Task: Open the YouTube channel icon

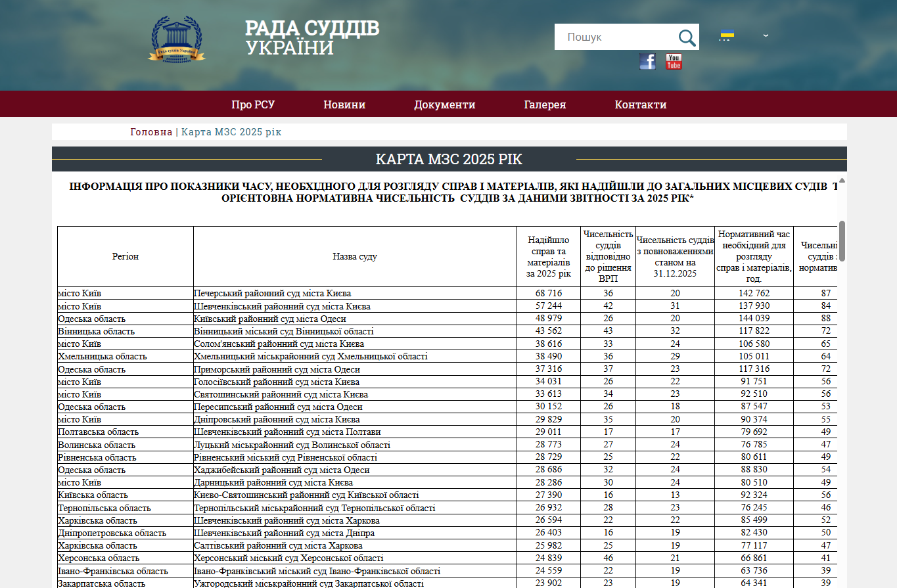Action: coord(674,62)
